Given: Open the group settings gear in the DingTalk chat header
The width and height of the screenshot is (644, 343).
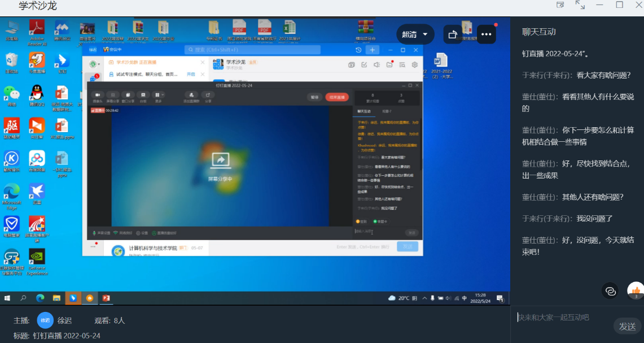Looking at the screenshot, I should click(x=415, y=64).
